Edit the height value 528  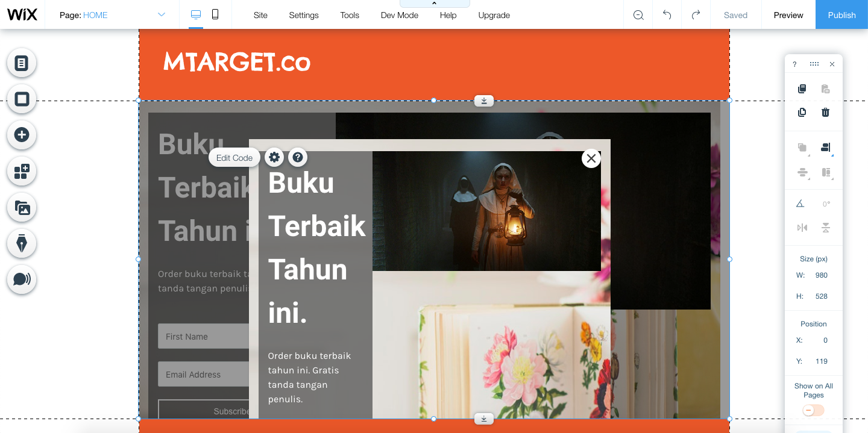[821, 296]
